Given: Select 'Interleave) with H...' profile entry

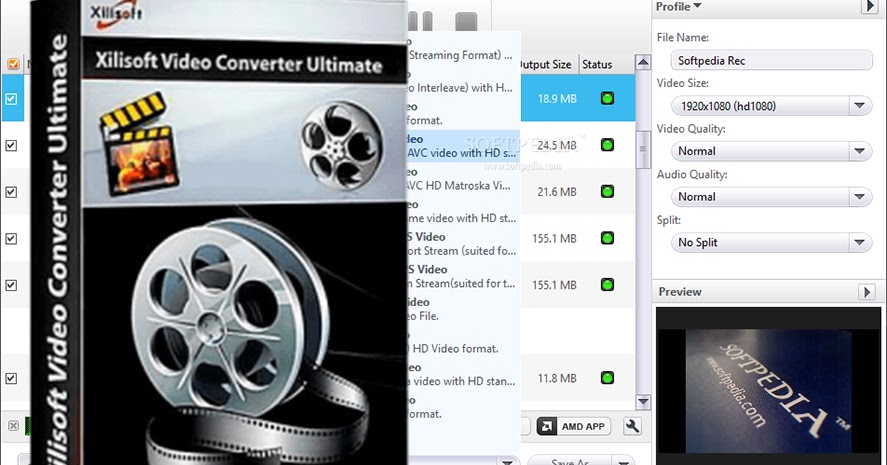Looking at the screenshot, I should click(463, 81).
